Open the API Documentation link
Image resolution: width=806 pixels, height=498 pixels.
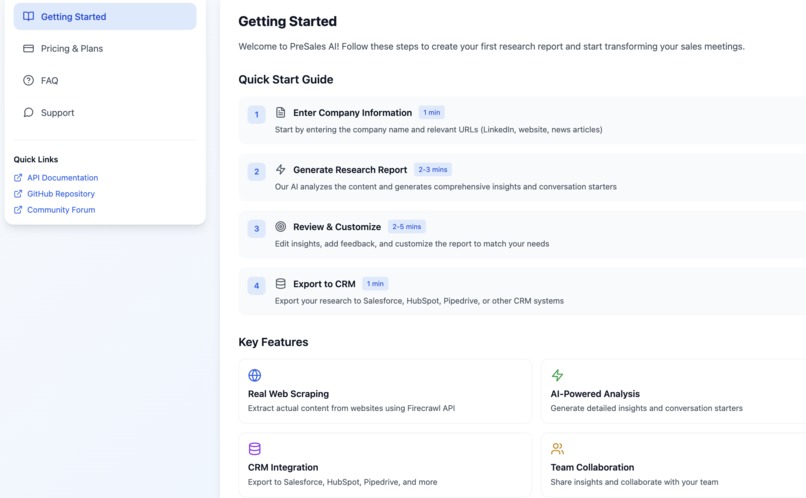pos(62,178)
